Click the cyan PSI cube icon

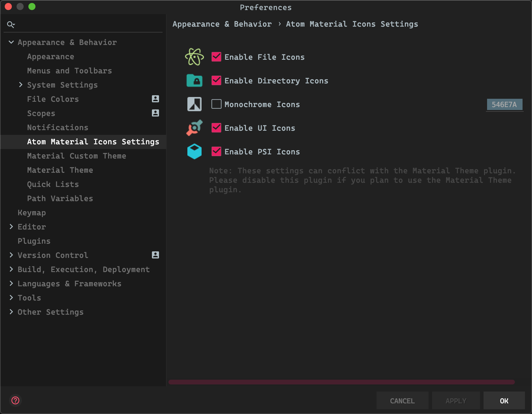[x=194, y=151]
